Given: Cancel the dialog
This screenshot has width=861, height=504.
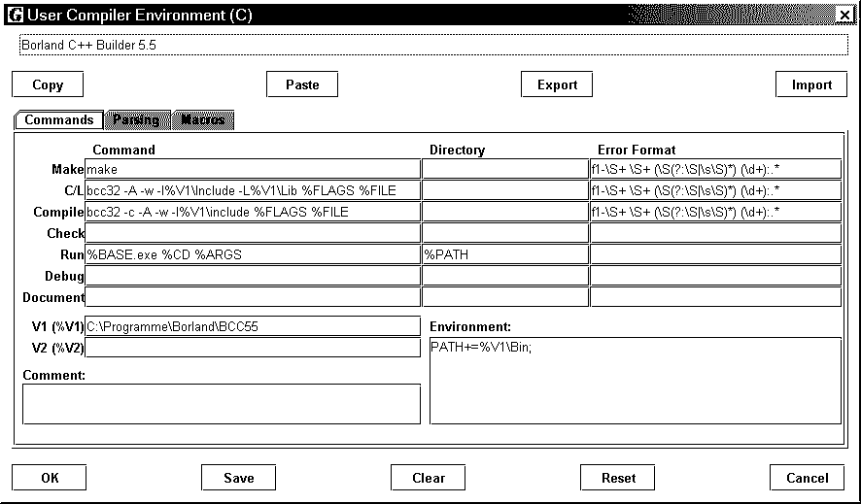Looking at the screenshot, I should pos(808,478).
